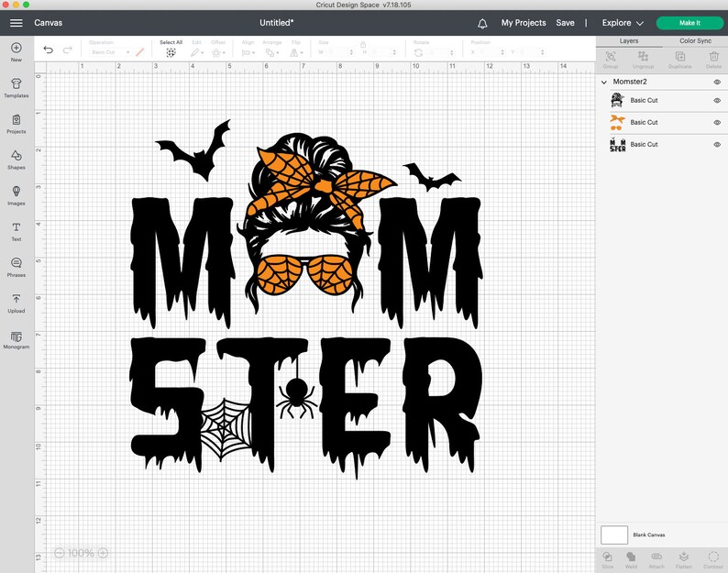The width and height of the screenshot is (728, 573).
Task: Click the Duplicate layer icon
Action: pyautogui.click(x=680, y=57)
